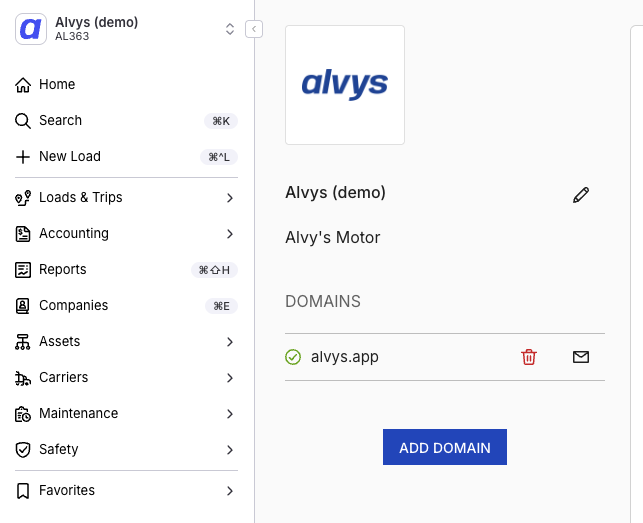
Task: Click the AL363 code in sidebar header
Action: 72,37
